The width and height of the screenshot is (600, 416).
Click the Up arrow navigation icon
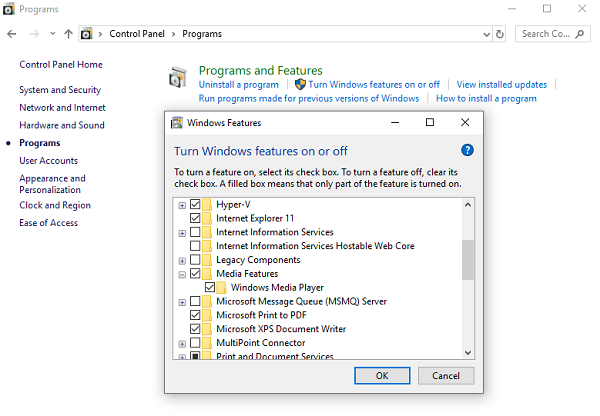68,34
